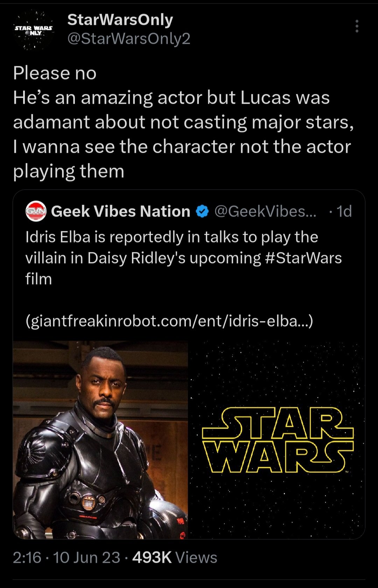378x588 pixels.
Task: Tap the main tweet text 'Please no'
Action: [x=55, y=73]
